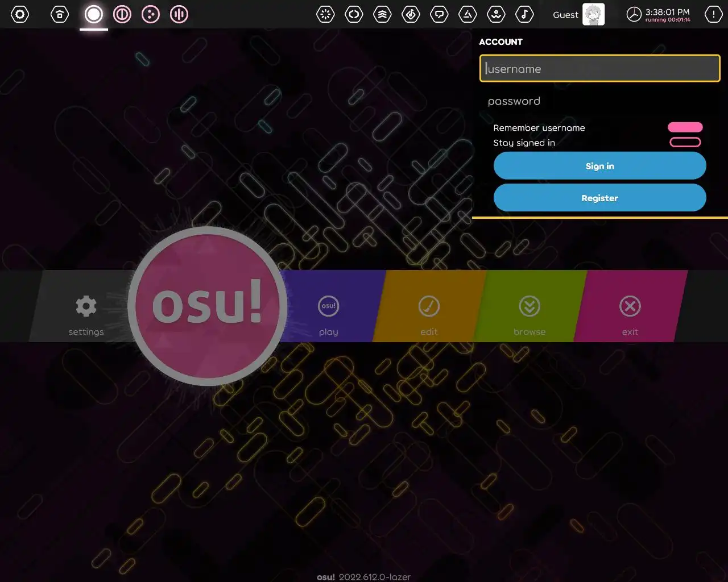Click the Guest user avatar
The width and height of the screenshot is (728, 582).
click(x=593, y=14)
